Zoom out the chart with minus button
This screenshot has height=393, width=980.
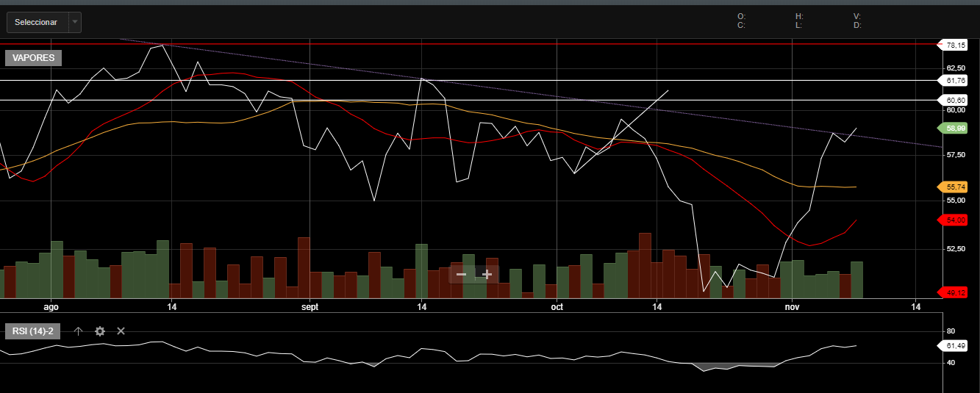461,274
